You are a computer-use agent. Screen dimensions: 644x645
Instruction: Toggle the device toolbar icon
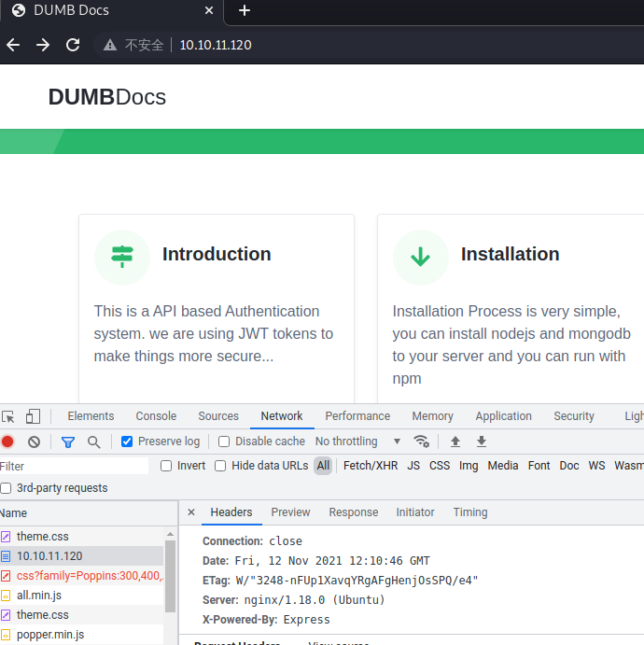[33, 416]
